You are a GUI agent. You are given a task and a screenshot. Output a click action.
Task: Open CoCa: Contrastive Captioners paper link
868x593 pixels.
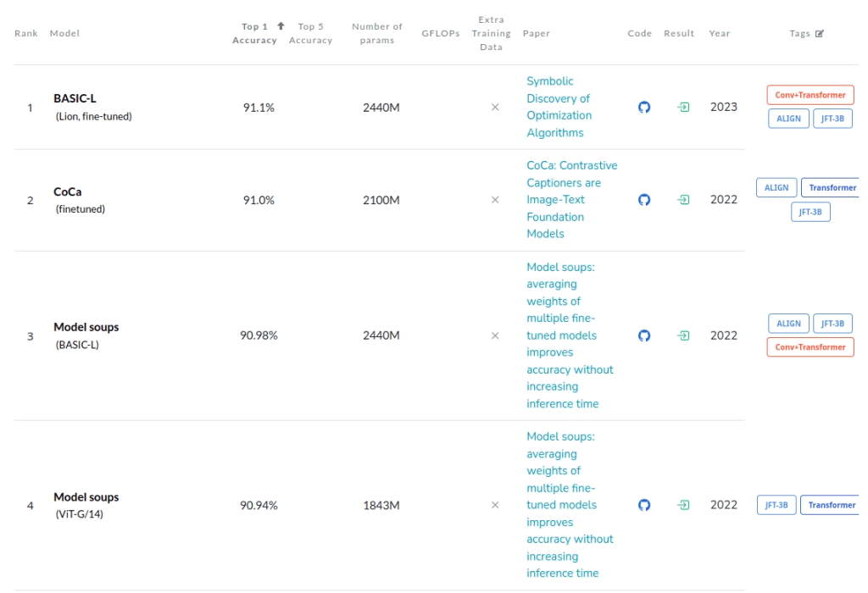tap(571, 200)
